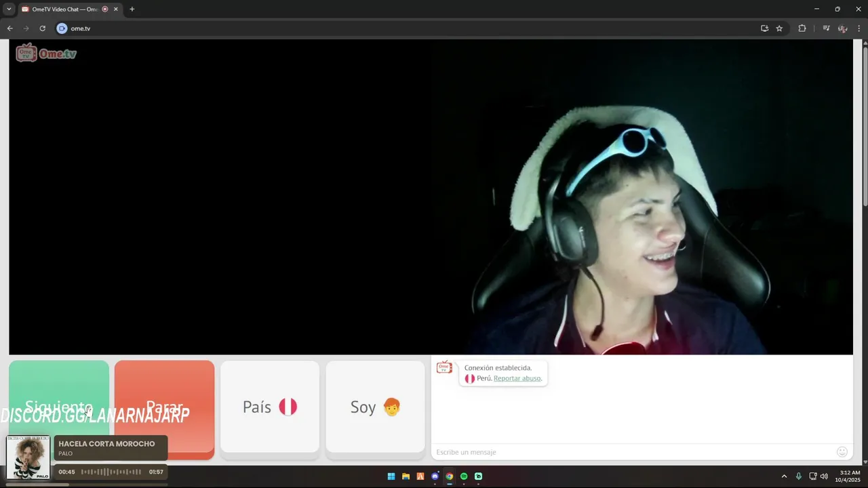Click OmeTV avatar icon beside chat message
This screenshot has width=868, height=488.
(x=444, y=367)
